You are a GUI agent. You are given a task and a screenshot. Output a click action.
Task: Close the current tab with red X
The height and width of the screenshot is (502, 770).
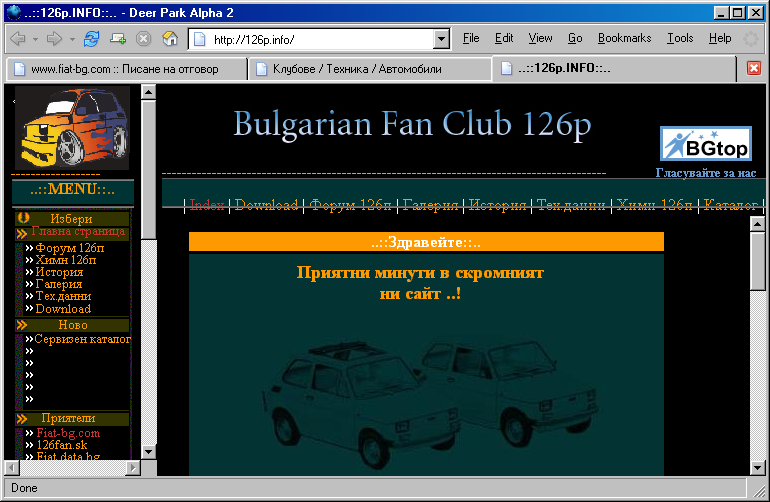tap(755, 68)
